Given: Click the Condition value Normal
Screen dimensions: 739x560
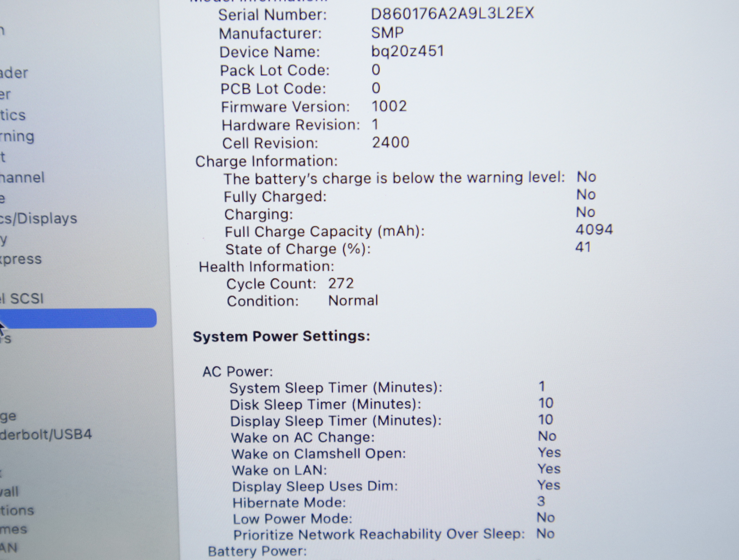Looking at the screenshot, I should point(353,301).
